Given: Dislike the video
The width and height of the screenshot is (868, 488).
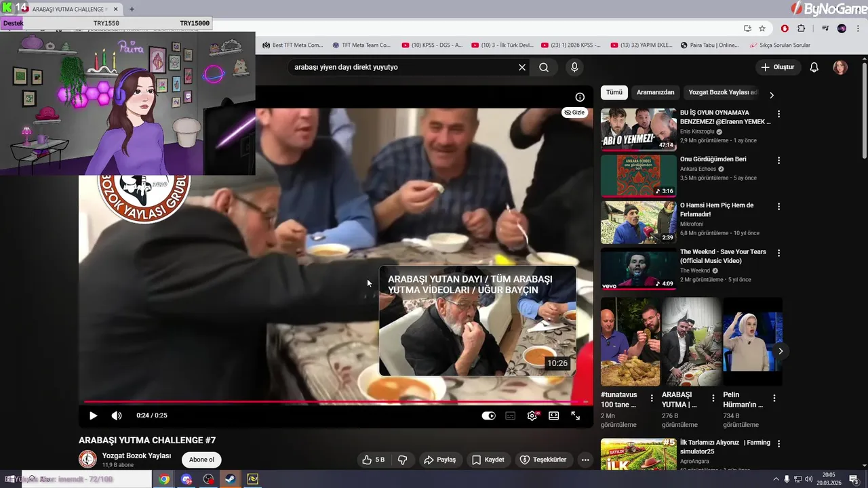Looking at the screenshot, I should point(402,460).
